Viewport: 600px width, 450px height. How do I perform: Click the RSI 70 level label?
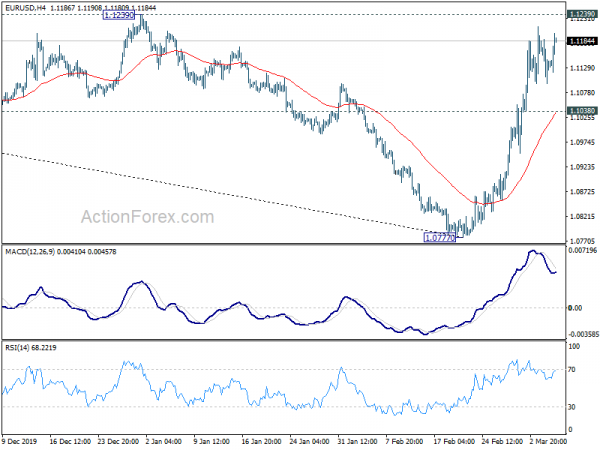[x=572, y=370]
